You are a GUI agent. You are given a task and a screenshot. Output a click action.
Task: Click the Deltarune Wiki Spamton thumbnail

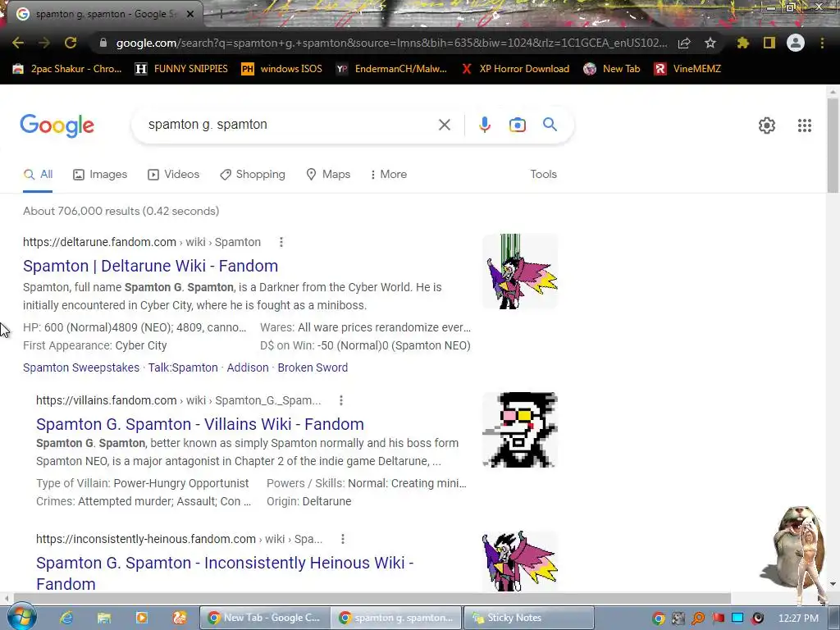[520, 272]
